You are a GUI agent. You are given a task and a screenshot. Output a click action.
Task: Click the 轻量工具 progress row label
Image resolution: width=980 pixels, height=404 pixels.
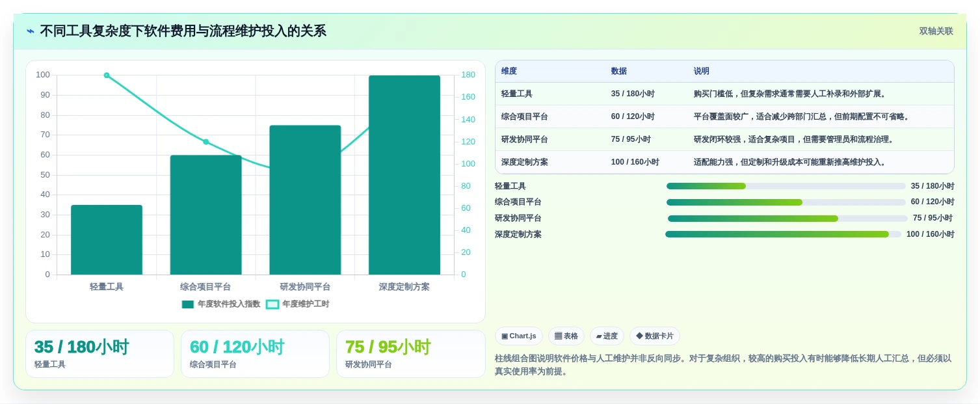[x=510, y=186]
